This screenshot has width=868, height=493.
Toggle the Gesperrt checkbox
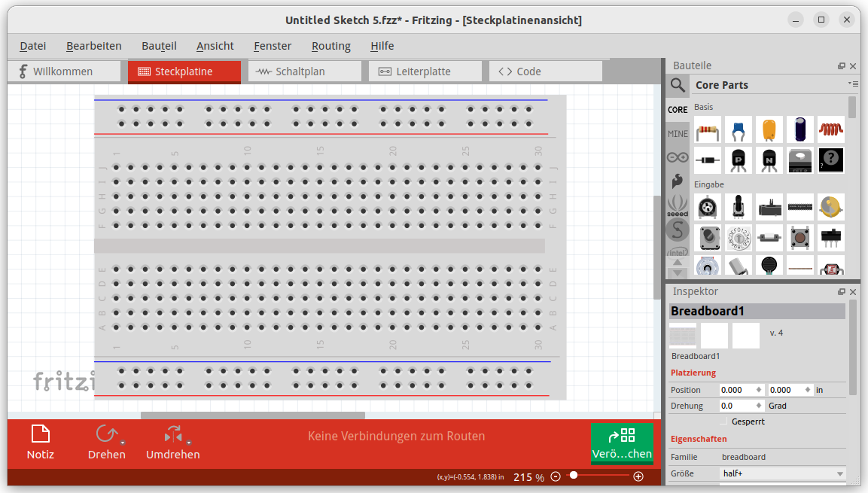pos(723,421)
